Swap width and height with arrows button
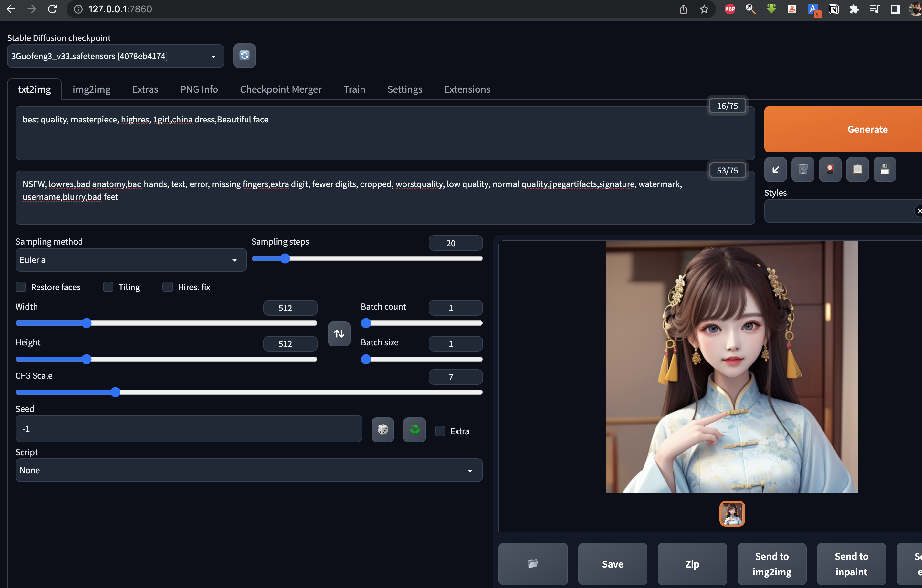 click(x=339, y=334)
